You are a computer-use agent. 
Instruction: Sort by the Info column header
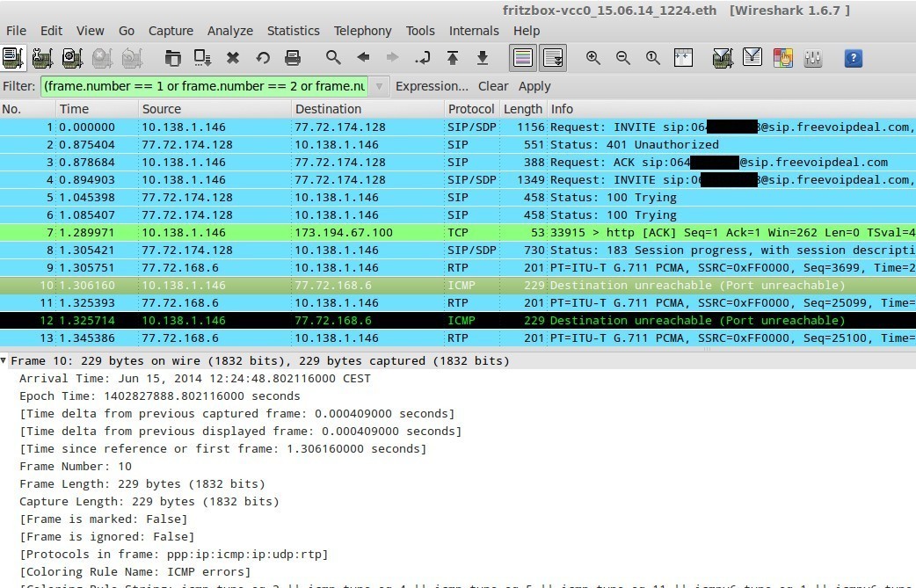(x=731, y=109)
